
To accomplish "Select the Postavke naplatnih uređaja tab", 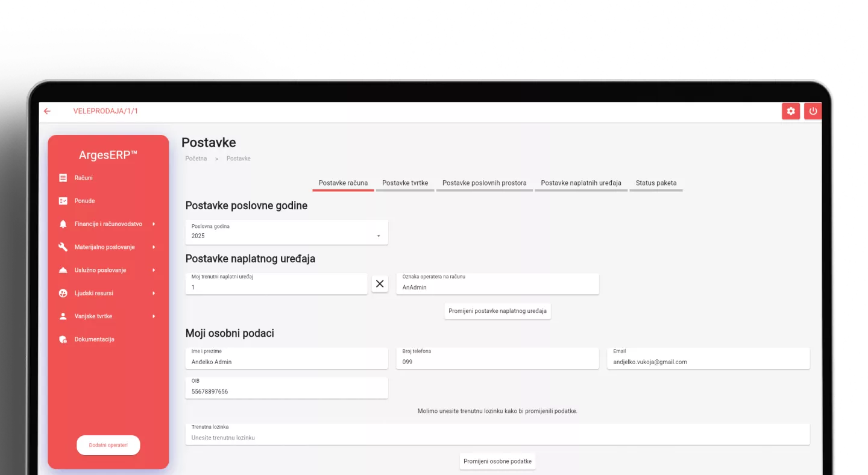I will (580, 183).
